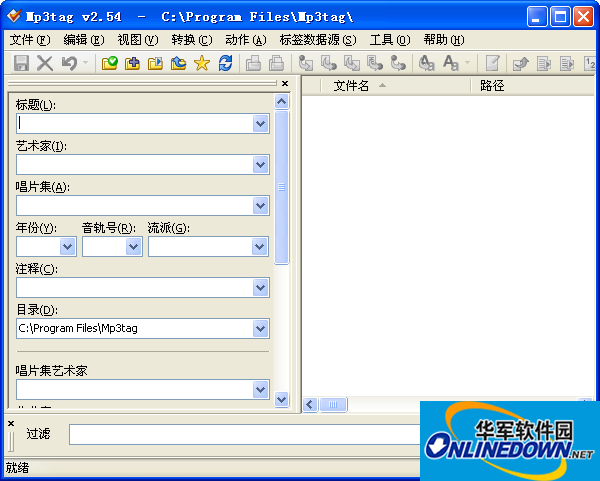Open the 转换(C) menu
The height and width of the screenshot is (481, 600).
click(x=192, y=39)
